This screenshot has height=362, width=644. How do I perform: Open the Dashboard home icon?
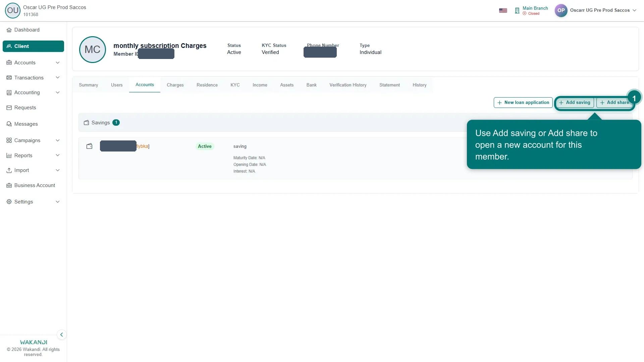click(9, 30)
